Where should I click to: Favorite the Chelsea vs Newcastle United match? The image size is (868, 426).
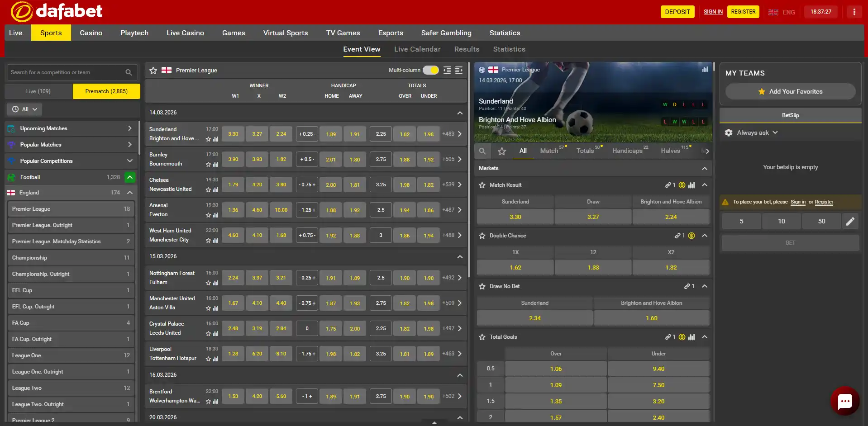[x=208, y=190]
